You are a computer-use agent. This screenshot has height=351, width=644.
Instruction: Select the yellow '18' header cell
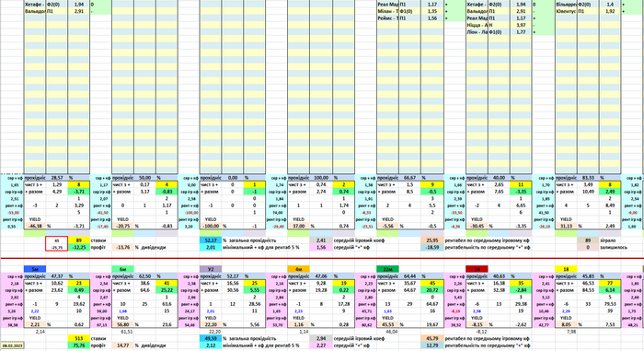pos(566,269)
